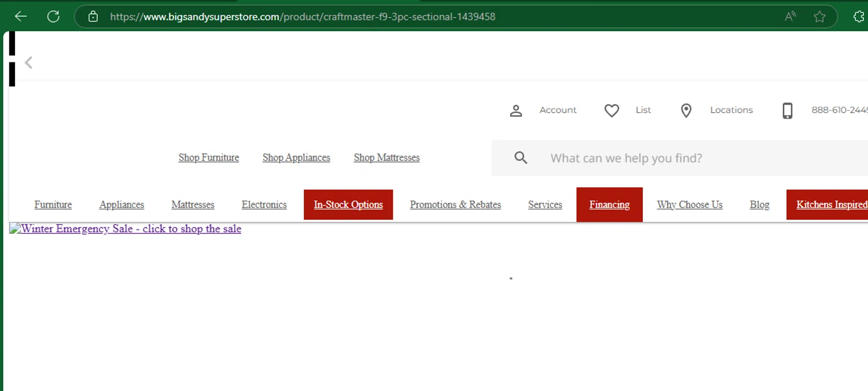The width and height of the screenshot is (868, 391).
Task: Reload the page with the refresh icon
Action: pyautogui.click(x=53, y=17)
